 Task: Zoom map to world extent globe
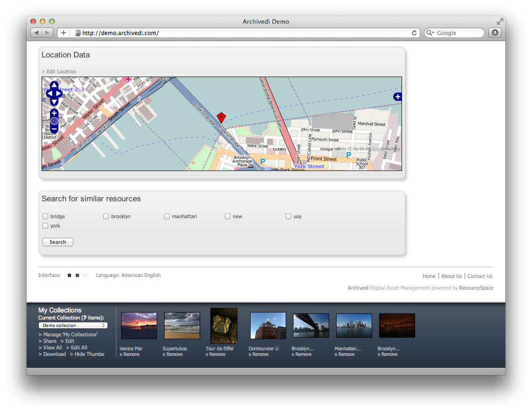pos(54,121)
